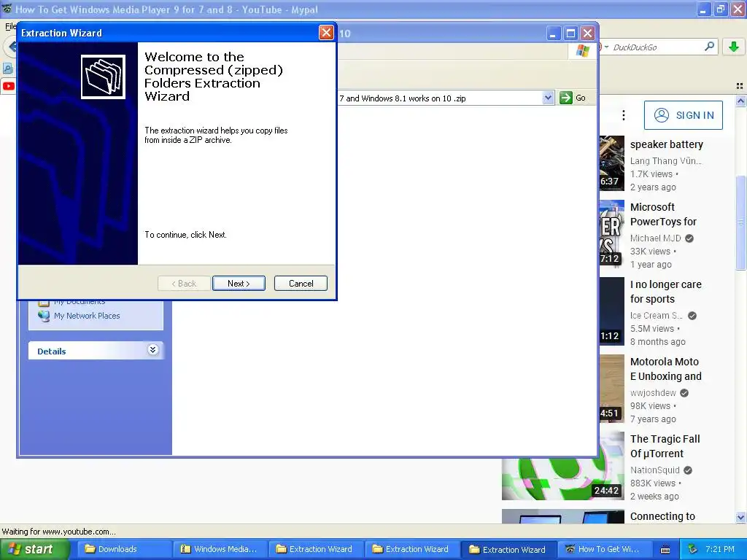This screenshot has width=747, height=560.
Task: Click the 7:12 PowerToys thumbnail
Action: [x=612, y=233]
